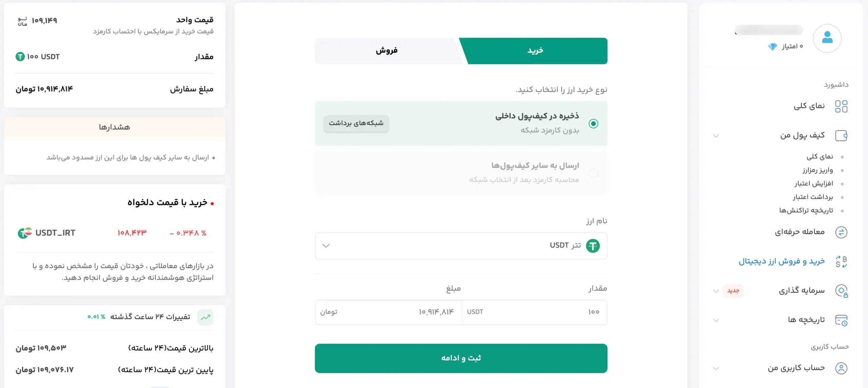This screenshot has width=868, height=388.
Task: Click the person icon for حساب کاربری من
Action: pos(842,369)
